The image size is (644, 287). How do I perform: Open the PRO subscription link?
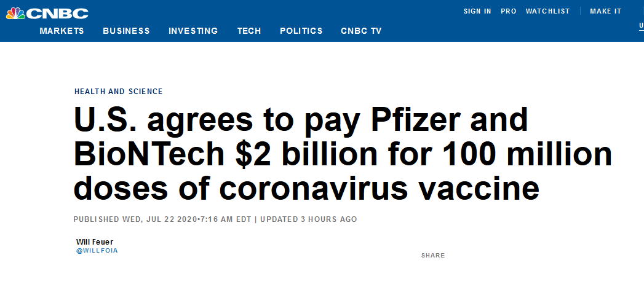click(x=509, y=12)
